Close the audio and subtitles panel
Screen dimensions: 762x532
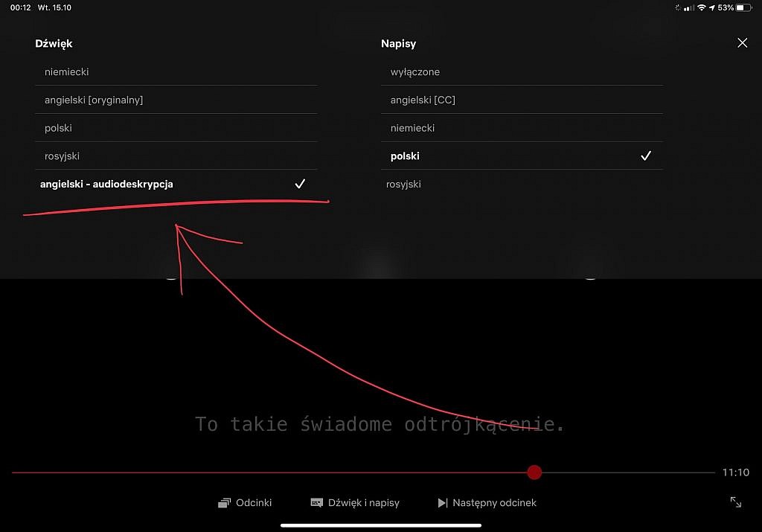[x=742, y=42]
